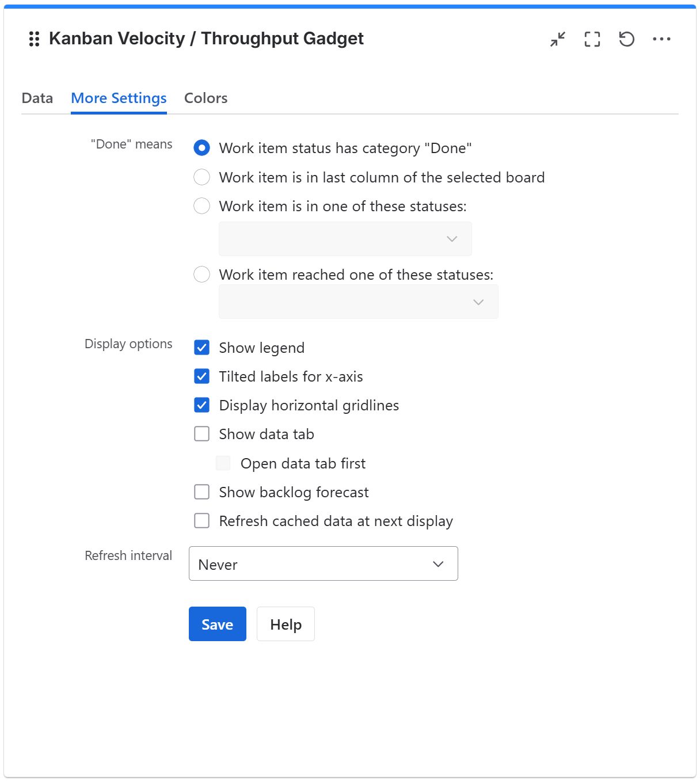This screenshot has height=781, width=700.
Task: Open the Refresh interval dropdown showing 'Never'
Action: coord(323,563)
